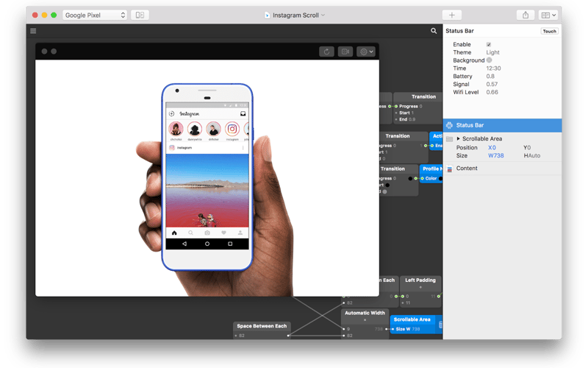Open the Background color swatch
The image size is (588, 368).
tap(489, 60)
